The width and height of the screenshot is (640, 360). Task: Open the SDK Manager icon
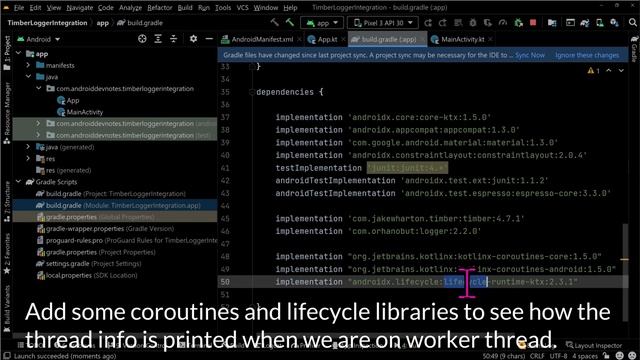(614, 23)
